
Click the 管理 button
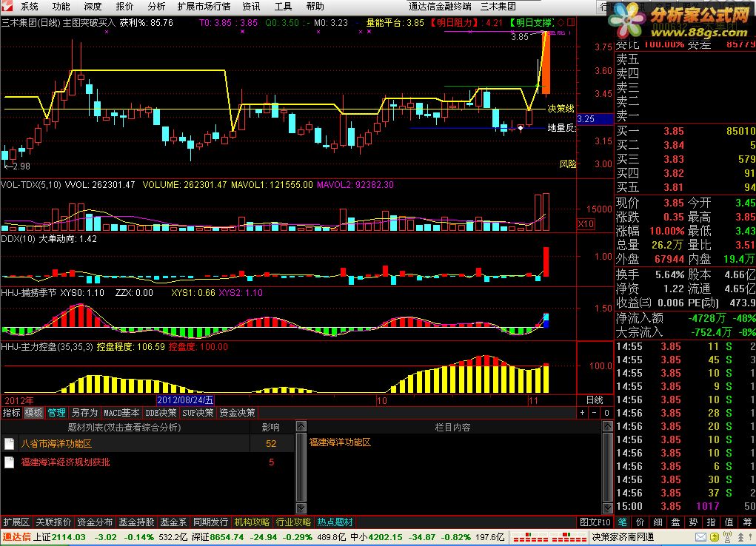56,413
